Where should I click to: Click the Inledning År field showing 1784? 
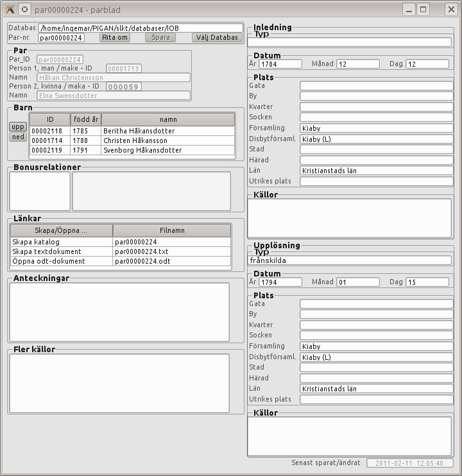pos(280,64)
